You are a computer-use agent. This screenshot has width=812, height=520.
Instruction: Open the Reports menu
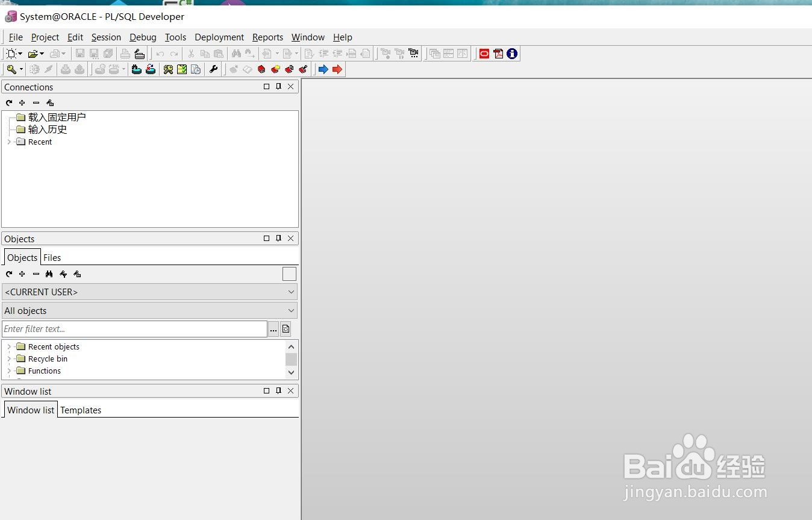pos(267,37)
